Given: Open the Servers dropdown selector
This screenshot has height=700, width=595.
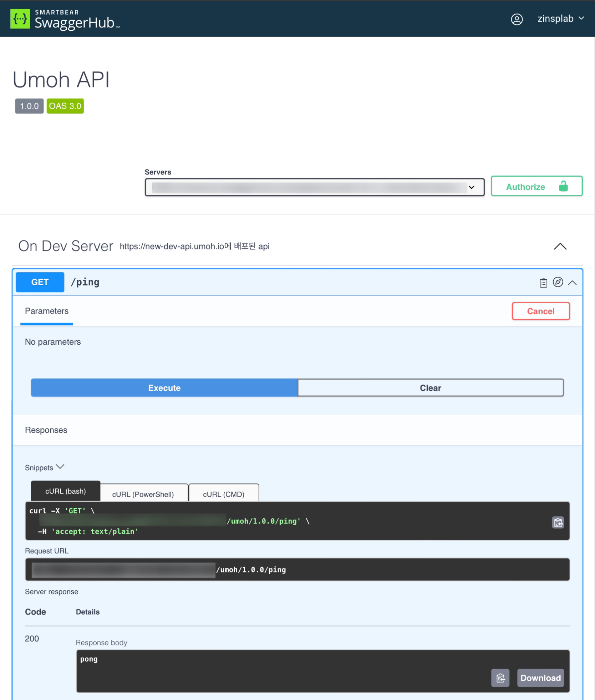Looking at the screenshot, I should (x=315, y=187).
